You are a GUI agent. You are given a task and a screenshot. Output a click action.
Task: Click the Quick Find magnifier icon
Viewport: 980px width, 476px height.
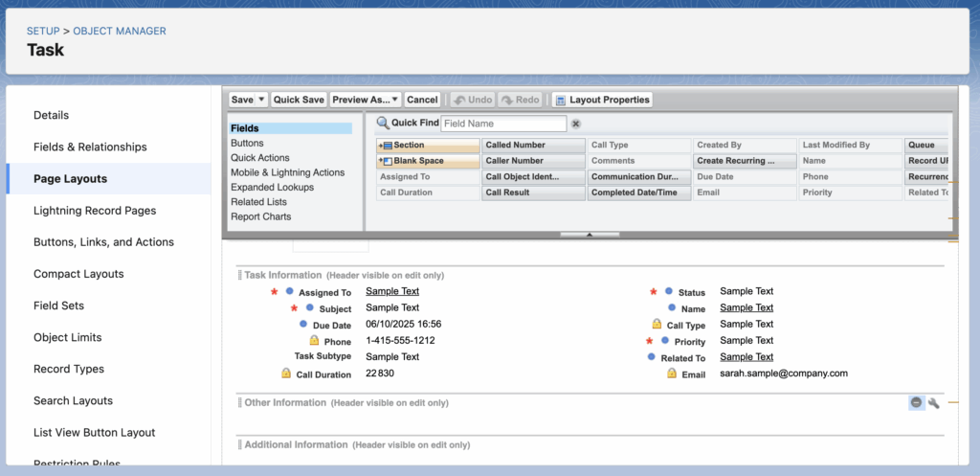click(x=383, y=123)
